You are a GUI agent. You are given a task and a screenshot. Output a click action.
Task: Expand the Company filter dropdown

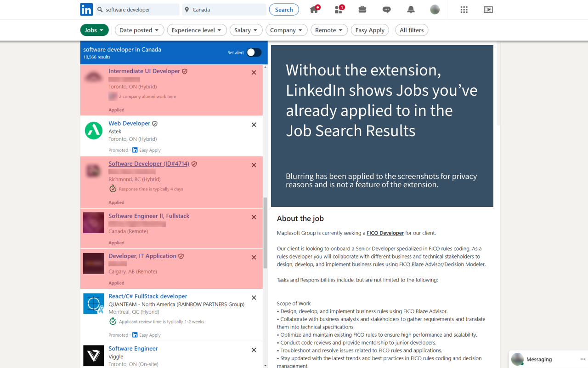pyautogui.click(x=287, y=30)
